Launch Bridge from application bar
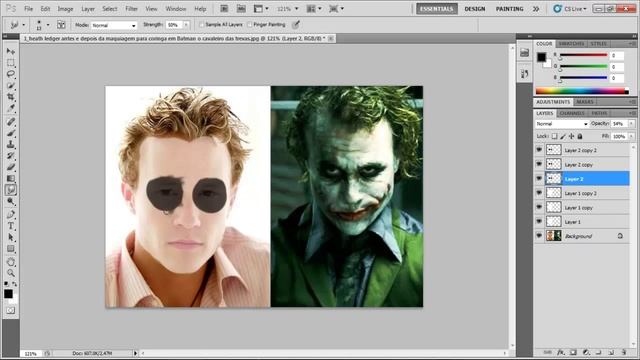The width and height of the screenshot is (640, 360). coord(224,9)
